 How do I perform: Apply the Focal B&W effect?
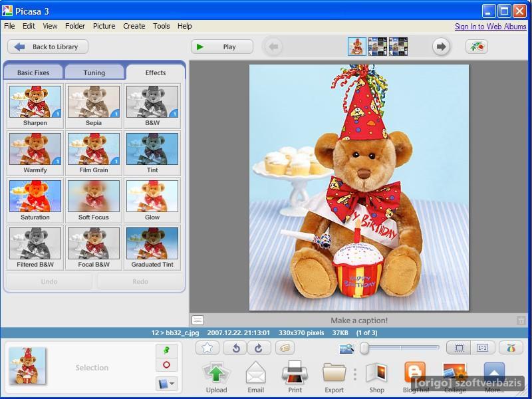click(x=94, y=247)
